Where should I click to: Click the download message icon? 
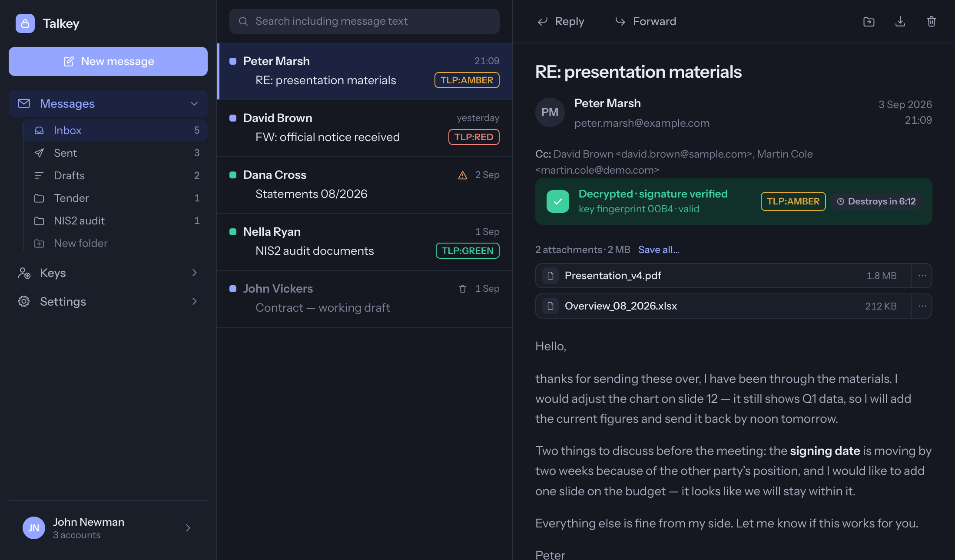pos(900,21)
